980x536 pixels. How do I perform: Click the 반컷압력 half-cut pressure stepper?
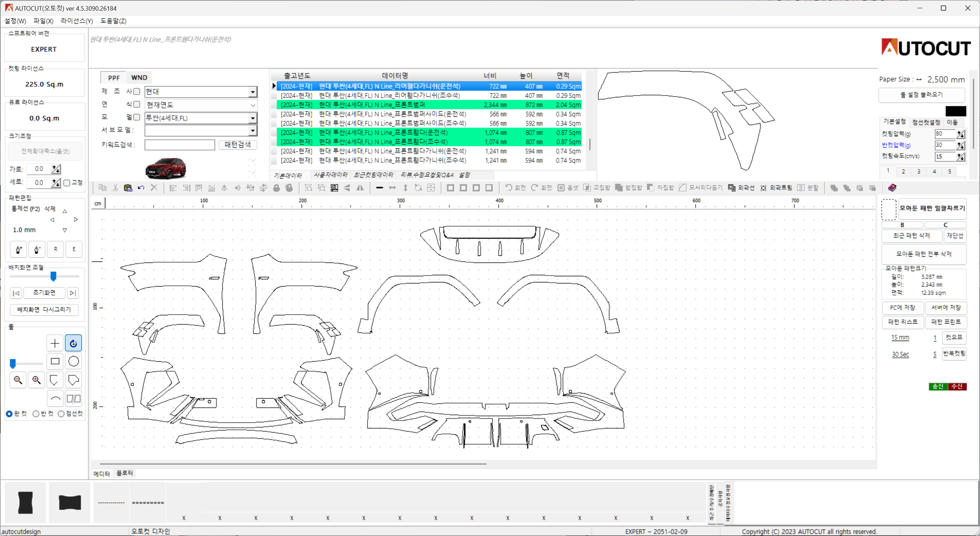tap(960, 145)
